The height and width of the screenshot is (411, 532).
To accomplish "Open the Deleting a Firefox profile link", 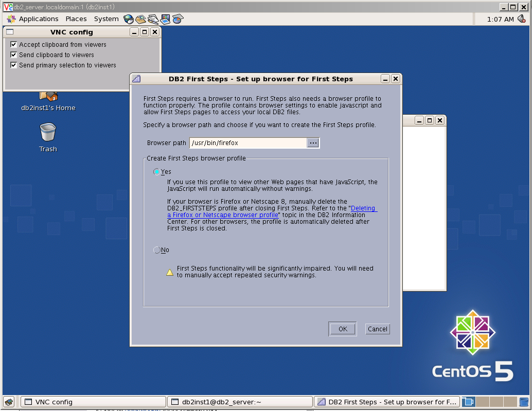I will pyautogui.click(x=272, y=211).
